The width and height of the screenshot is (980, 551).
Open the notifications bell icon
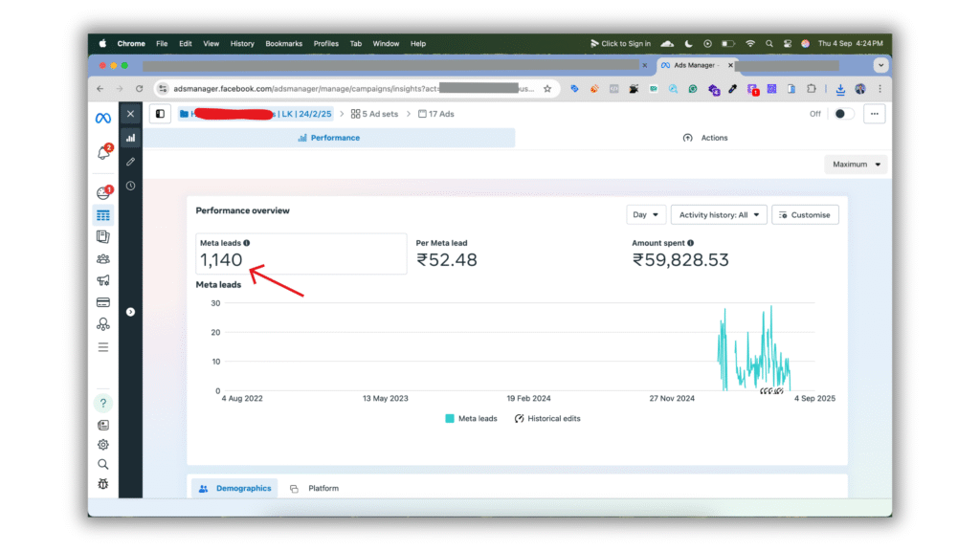click(x=103, y=153)
